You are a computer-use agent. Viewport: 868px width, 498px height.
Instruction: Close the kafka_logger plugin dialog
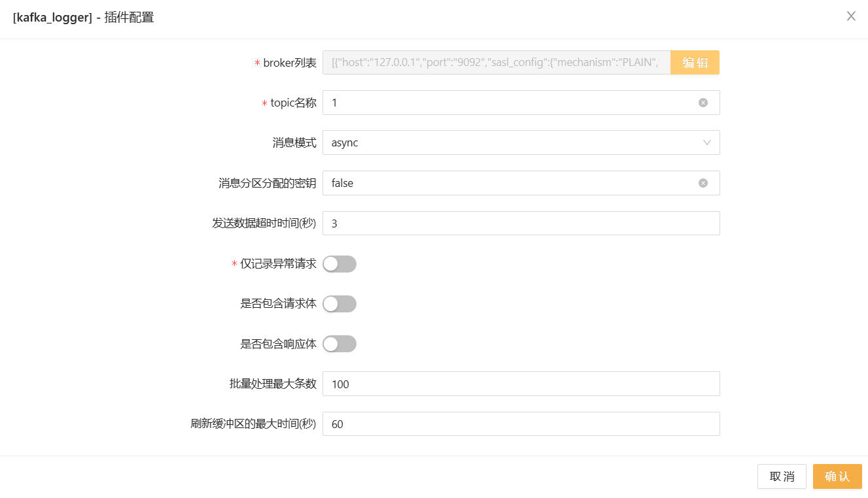tap(851, 16)
